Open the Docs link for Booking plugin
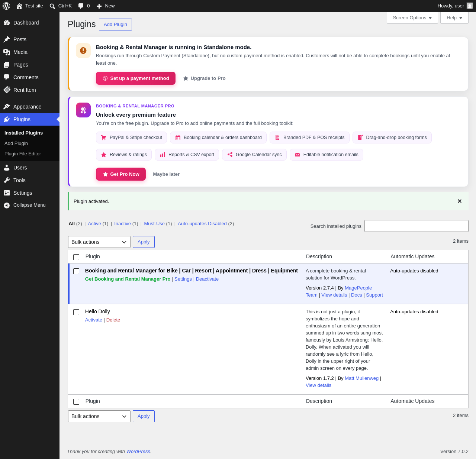Screen dimensions: 476x459 (x=357, y=295)
